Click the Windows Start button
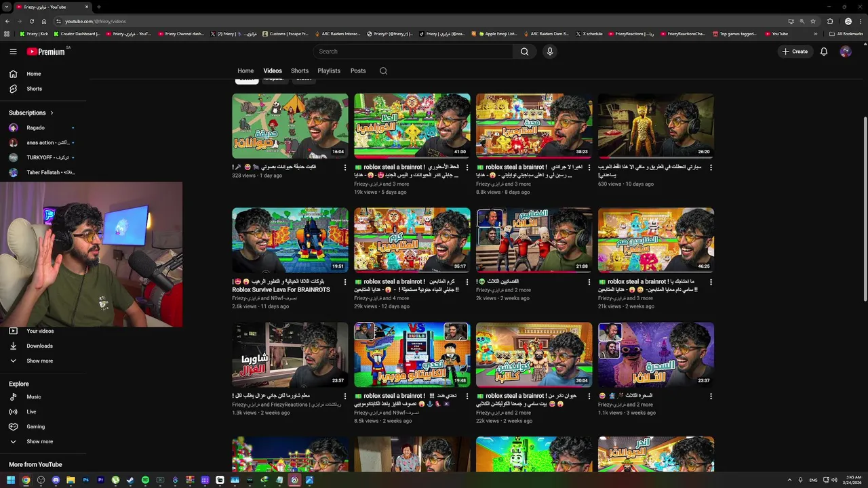 pos(11,480)
